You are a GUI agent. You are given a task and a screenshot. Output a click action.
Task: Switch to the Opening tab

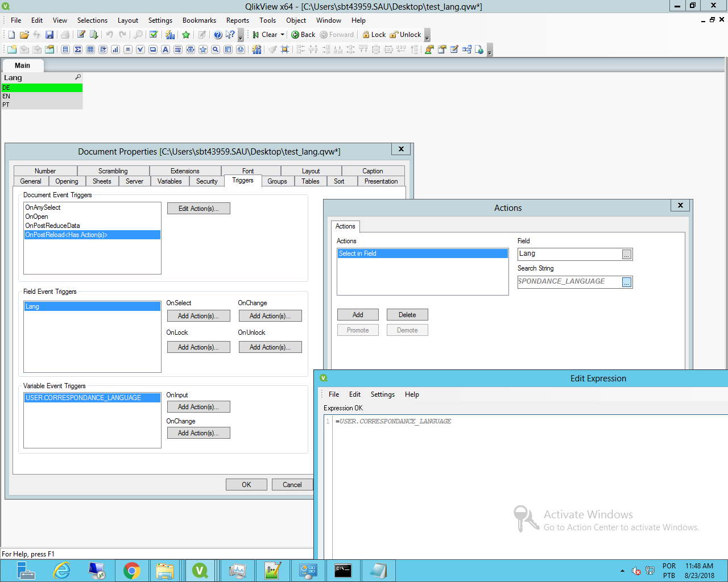point(67,181)
